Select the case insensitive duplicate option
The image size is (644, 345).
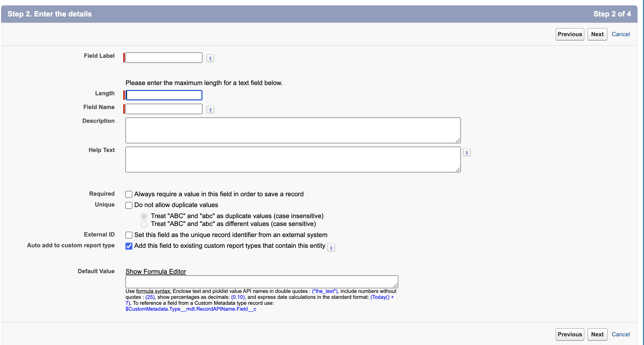144,216
